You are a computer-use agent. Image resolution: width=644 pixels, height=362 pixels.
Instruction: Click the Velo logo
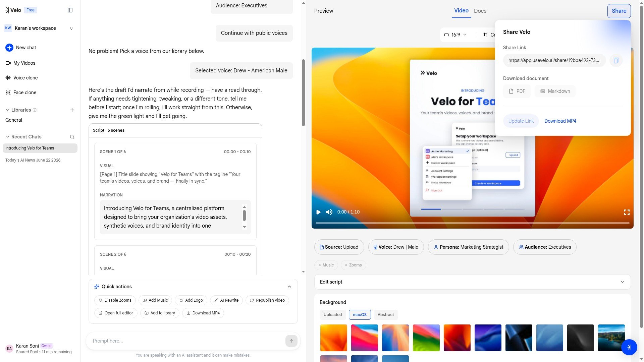13,10
